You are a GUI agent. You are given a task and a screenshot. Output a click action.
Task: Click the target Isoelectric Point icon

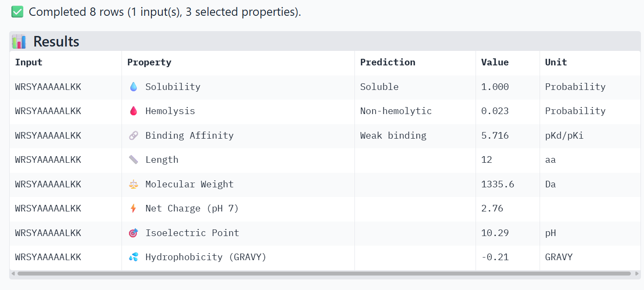point(133,233)
